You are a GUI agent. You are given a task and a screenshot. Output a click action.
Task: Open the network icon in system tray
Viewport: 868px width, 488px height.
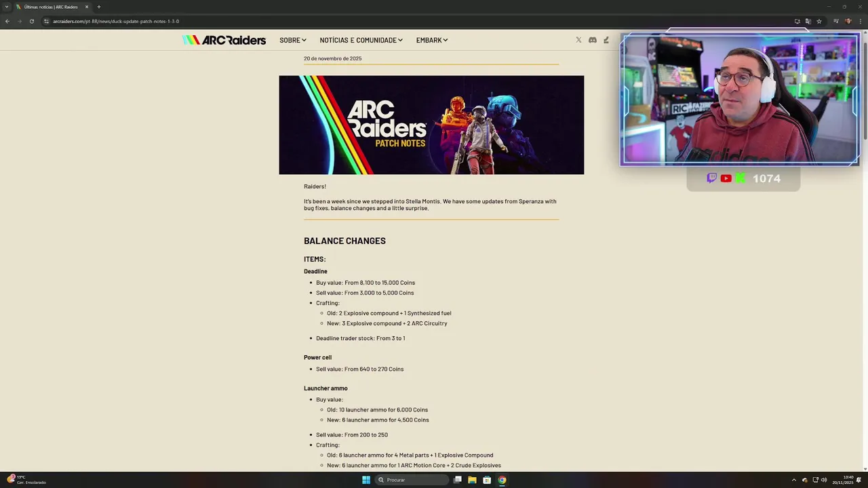[x=815, y=480]
